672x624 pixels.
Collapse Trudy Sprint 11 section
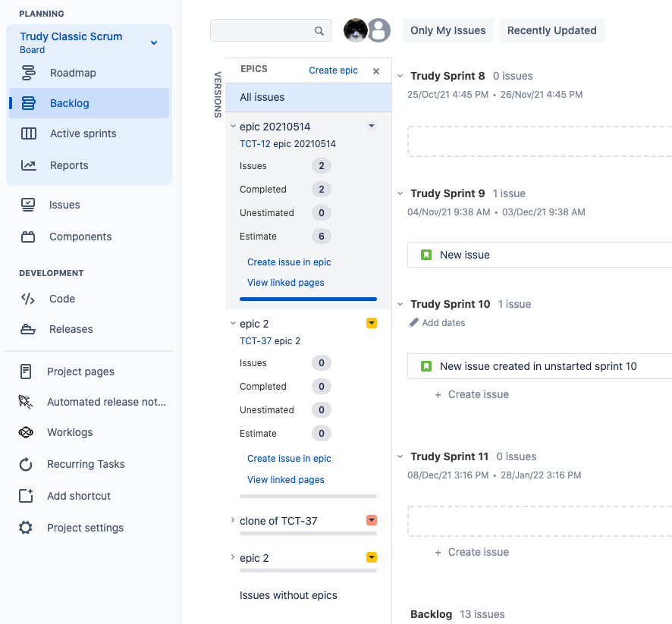tap(400, 456)
